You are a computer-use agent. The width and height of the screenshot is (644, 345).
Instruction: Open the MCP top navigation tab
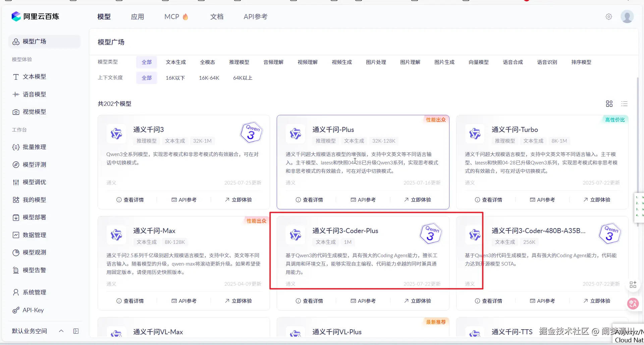(176, 17)
